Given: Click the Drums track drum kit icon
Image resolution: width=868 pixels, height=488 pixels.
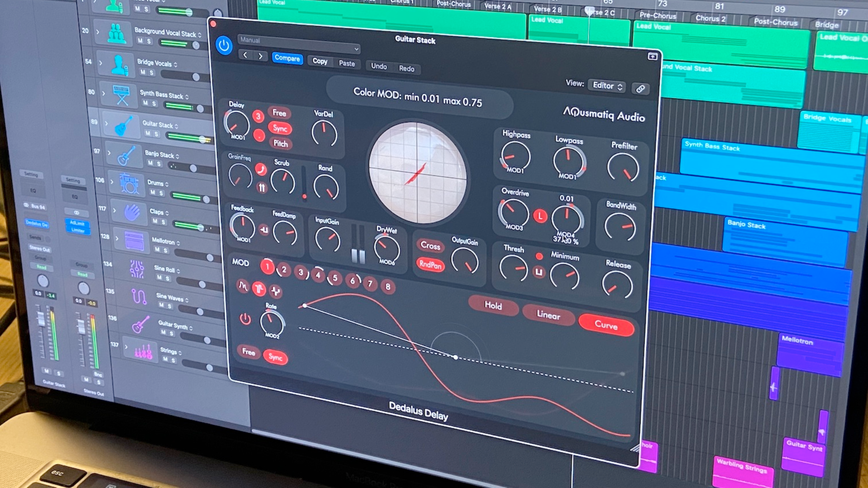Looking at the screenshot, I should pyautogui.click(x=129, y=184).
